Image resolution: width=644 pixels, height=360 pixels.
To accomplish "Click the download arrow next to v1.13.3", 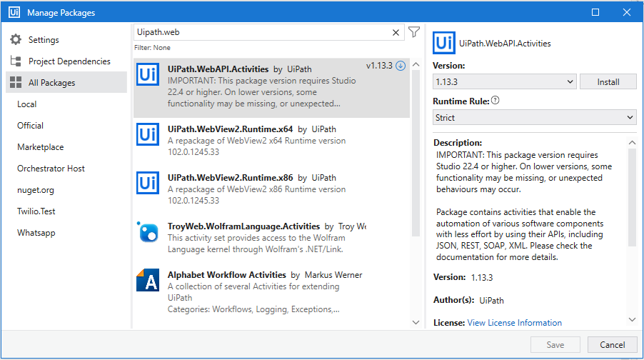I will 401,66.
